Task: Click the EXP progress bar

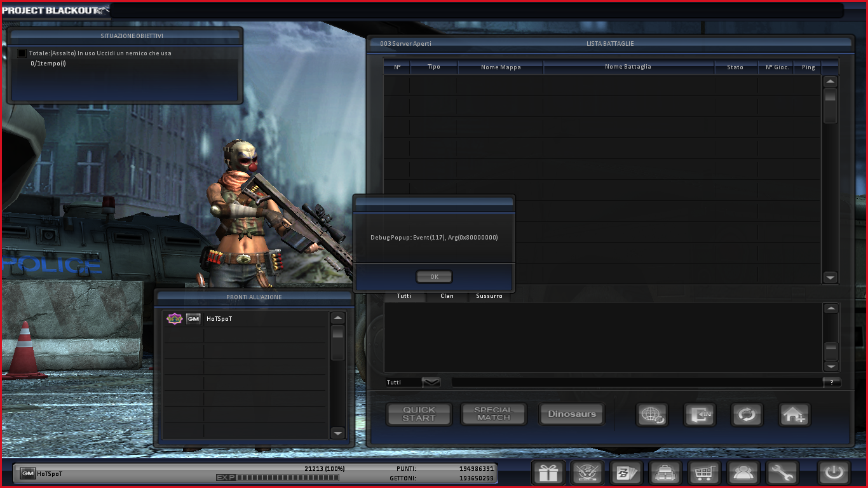Action: click(288, 478)
